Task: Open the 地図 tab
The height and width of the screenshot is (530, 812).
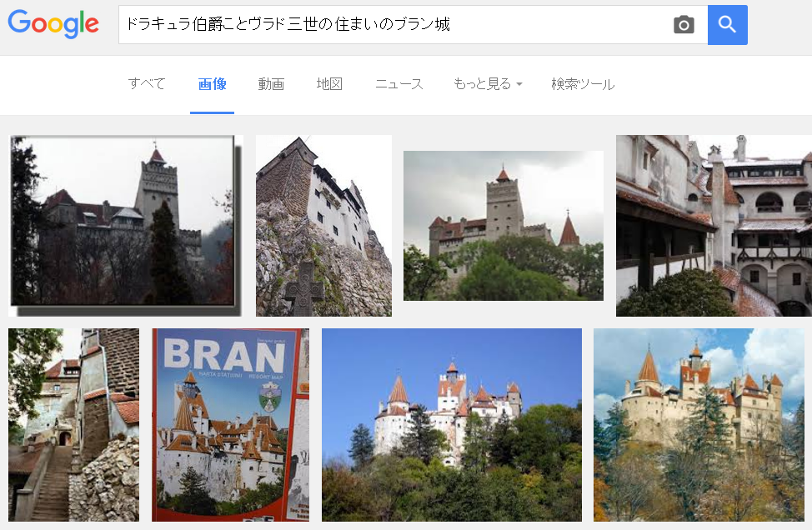Action: pos(329,84)
